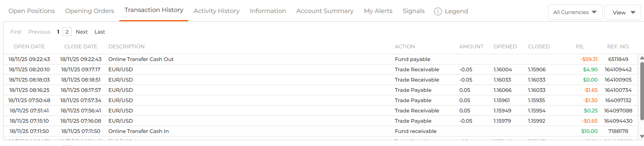Jump to the Last page
644x146 pixels.
[100, 32]
